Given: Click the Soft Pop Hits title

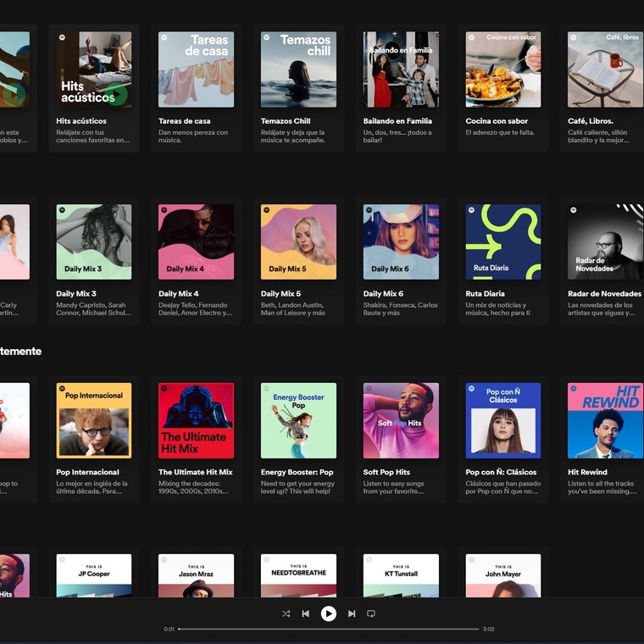Looking at the screenshot, I should pos(386,472).
